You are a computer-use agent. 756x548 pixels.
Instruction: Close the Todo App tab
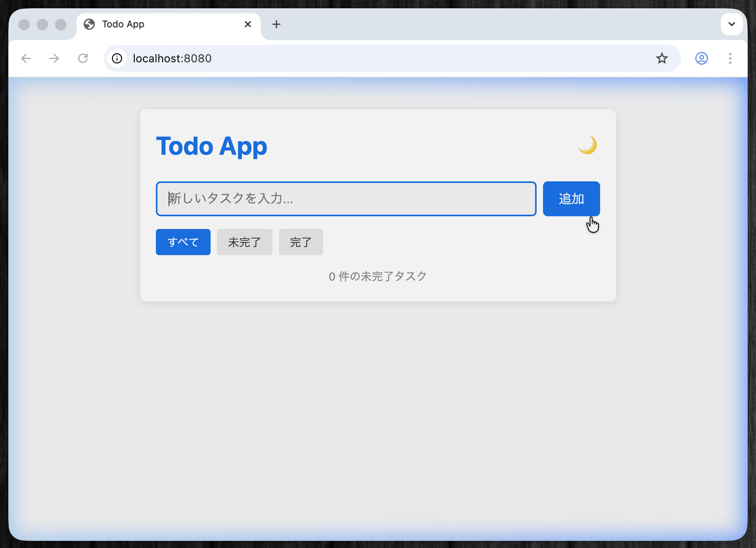pos(248,24)
